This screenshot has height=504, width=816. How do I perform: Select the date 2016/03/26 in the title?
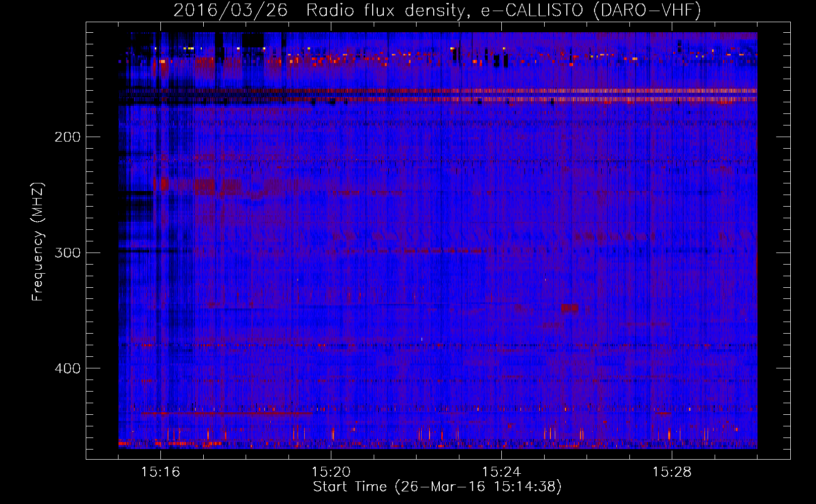point(230,11)
